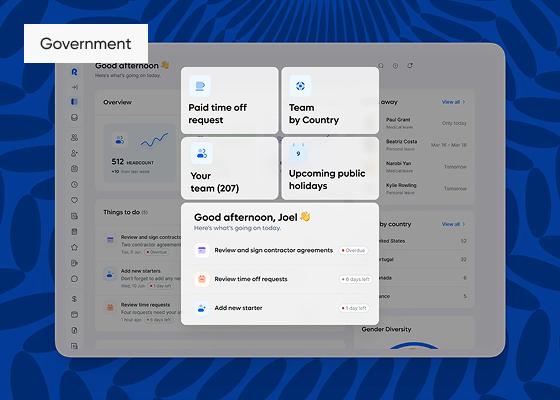Open the Paid time off request card
Screen dimensions: 560x400
[x=230, y=100]
